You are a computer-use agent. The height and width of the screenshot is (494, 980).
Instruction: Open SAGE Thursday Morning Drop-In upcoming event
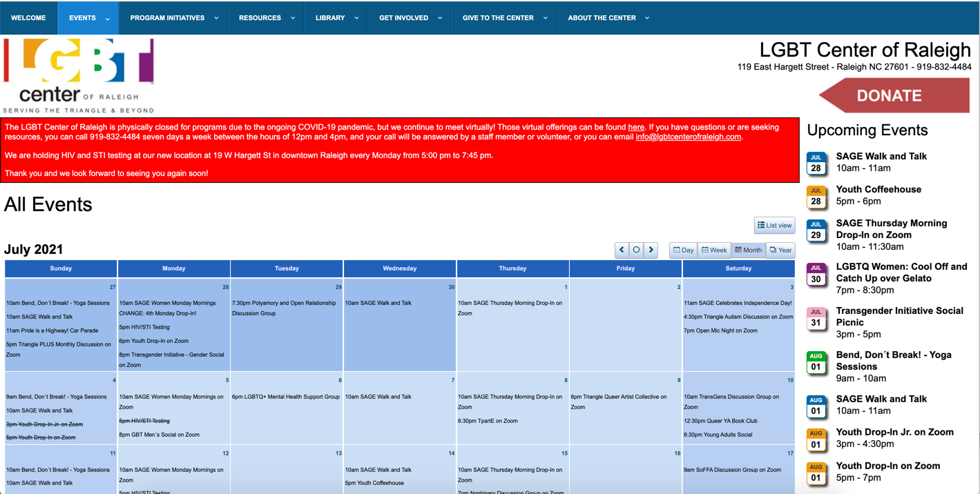pos(892,229)
